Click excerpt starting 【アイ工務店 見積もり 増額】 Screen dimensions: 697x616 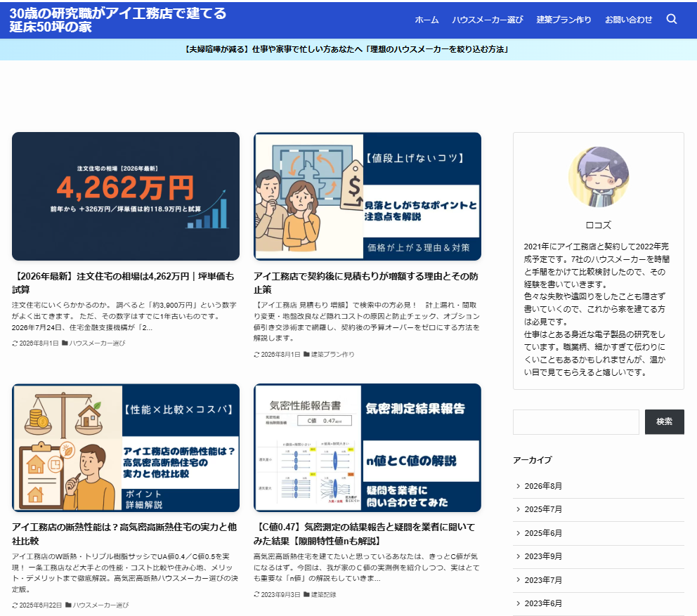[367, 321]
